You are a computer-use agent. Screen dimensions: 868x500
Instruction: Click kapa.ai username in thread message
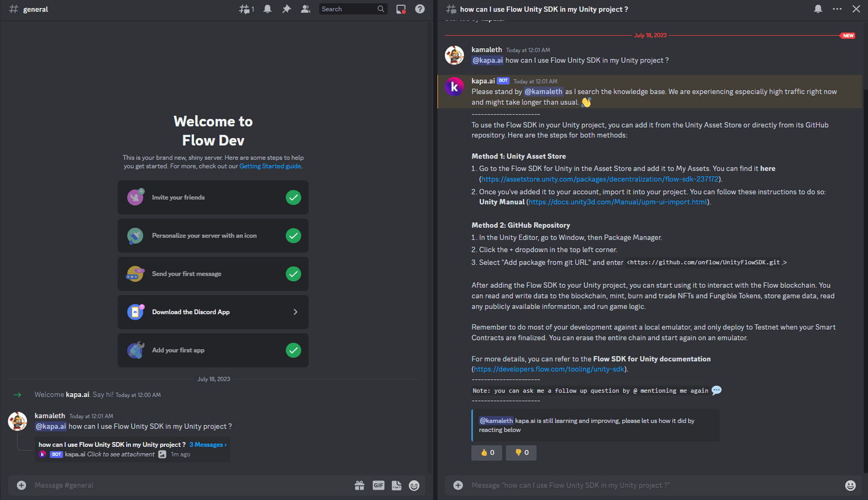483,81
